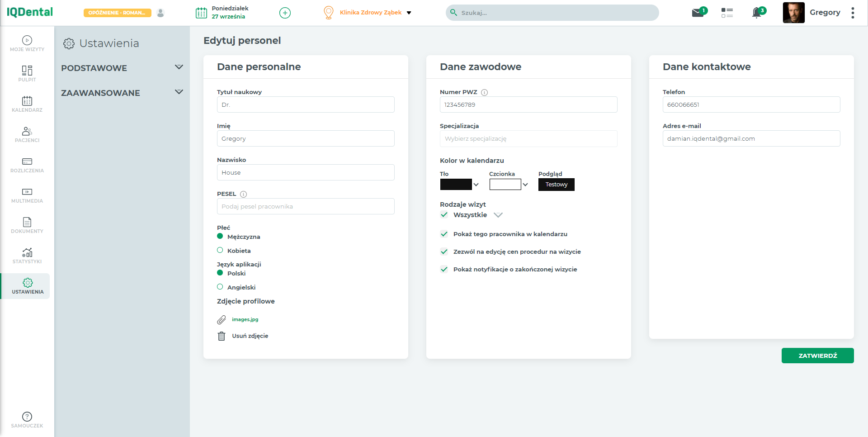Click the Nazwisko input field
868x437 pixels.
coord(306,172)
